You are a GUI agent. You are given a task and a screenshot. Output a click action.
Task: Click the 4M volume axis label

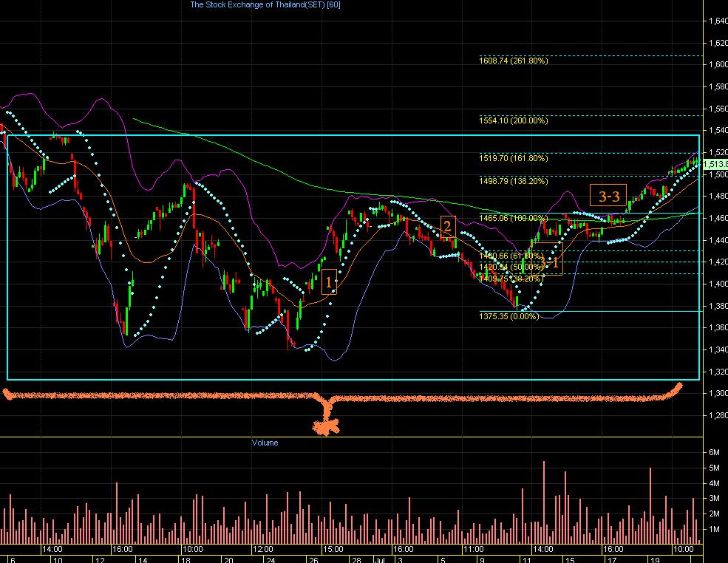point(714,483)
